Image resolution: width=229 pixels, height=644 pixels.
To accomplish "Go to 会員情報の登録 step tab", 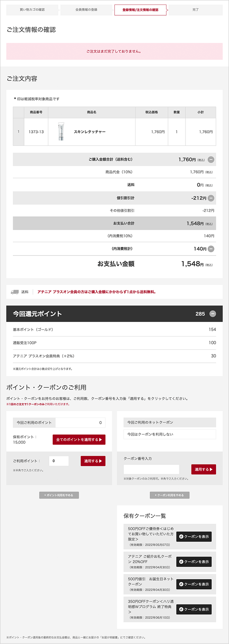I will point(87,10).
